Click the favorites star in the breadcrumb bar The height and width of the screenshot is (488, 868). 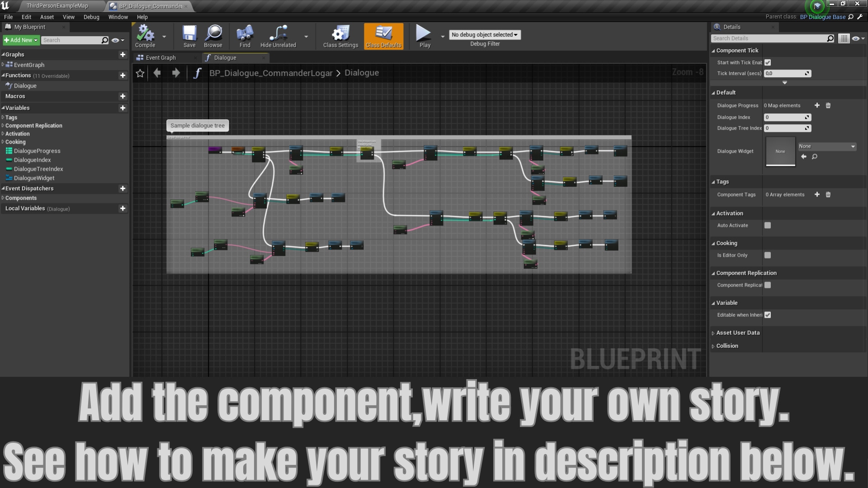tap(140, 73)
